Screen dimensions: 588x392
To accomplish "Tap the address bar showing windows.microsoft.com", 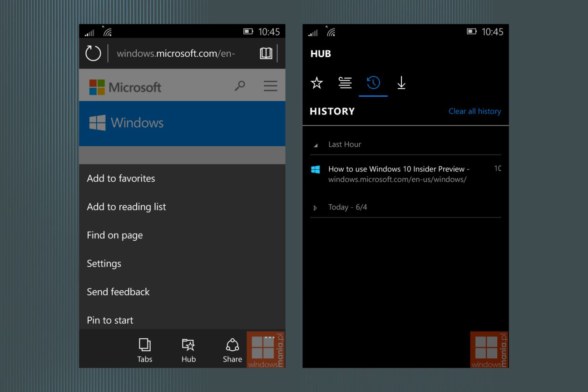I will pyautogui.click(x=177, y=53).
